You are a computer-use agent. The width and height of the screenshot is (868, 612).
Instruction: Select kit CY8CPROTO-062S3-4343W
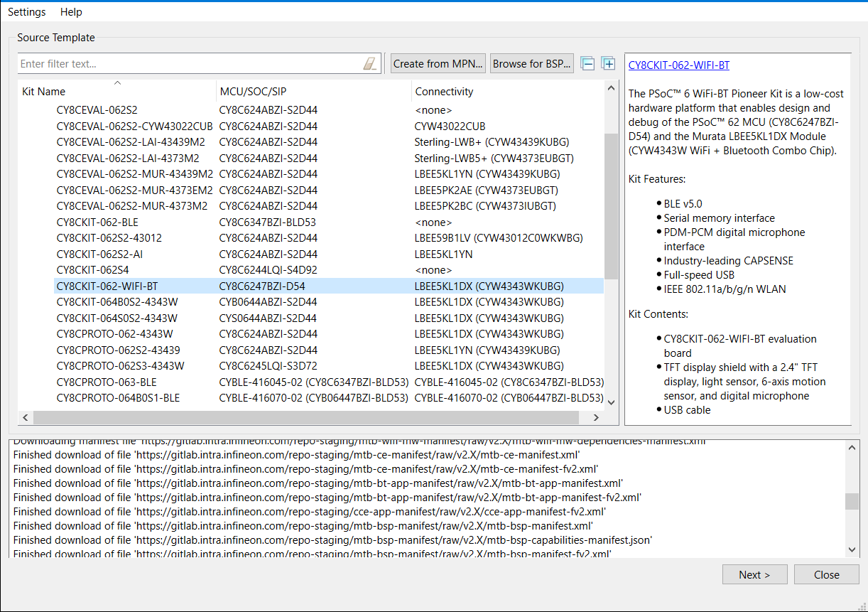121,366
